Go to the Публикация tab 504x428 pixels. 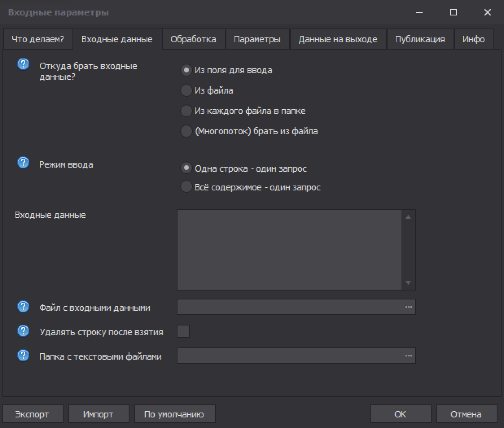420,39
